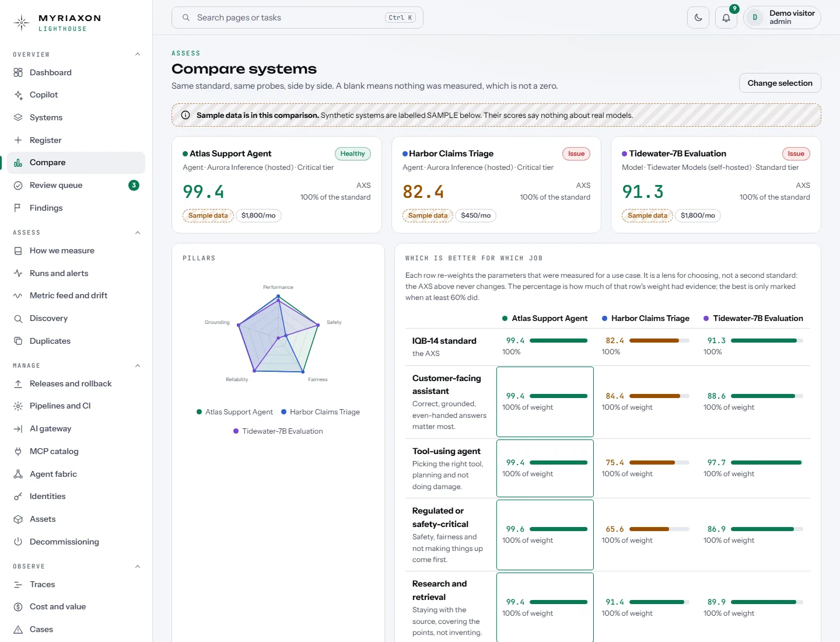The image size is (840, 642).
Task: Open the Compare page in sidebar
Action: (76, 163)
